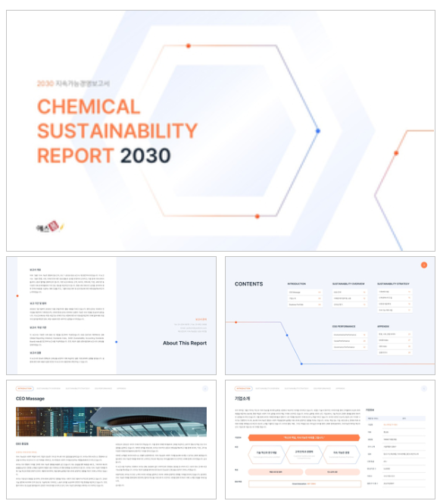Click the first hexagon value box
440x504 pixels.
(267, 454)
